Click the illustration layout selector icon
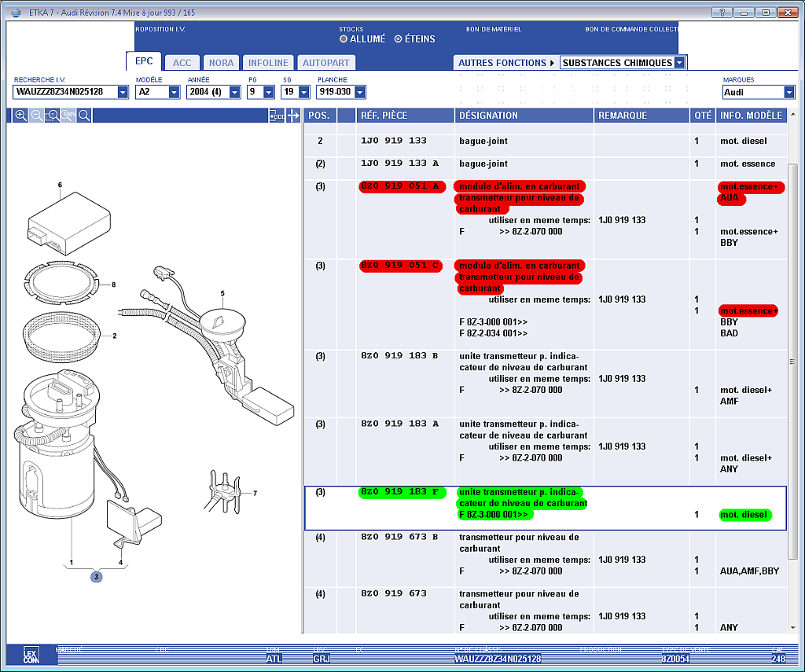The image size is (805, 672). click(x=277, y=116)
